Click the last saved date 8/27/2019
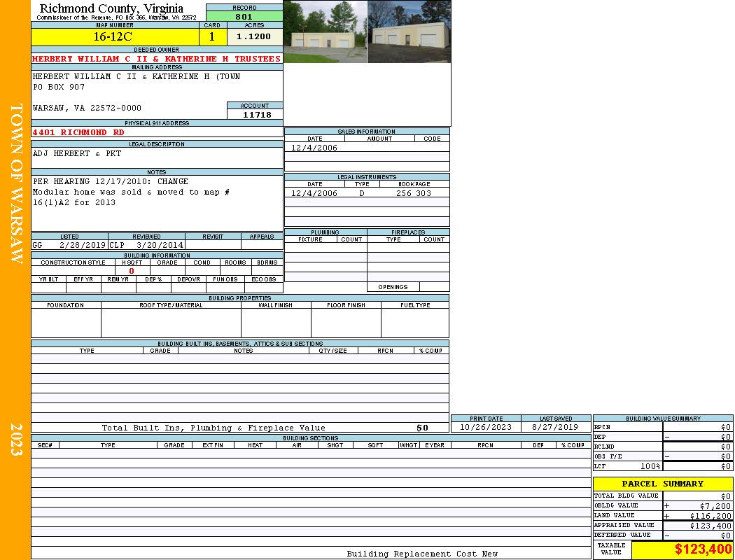 [555, 427]
